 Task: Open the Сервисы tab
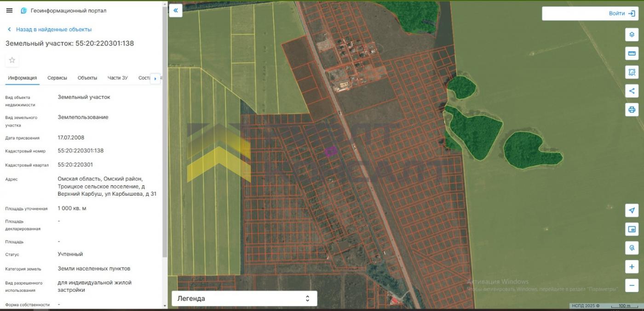[57, 78]
